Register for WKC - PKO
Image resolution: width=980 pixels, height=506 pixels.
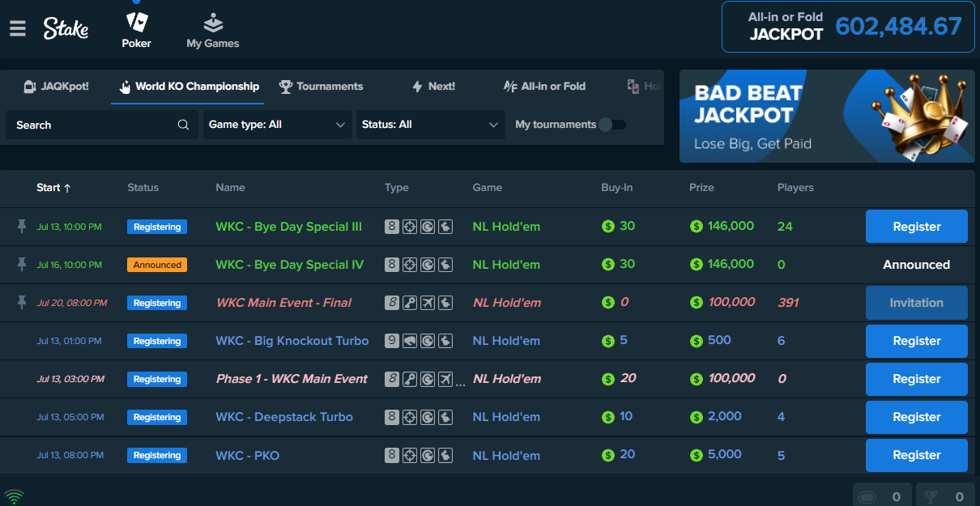pos(917,455)
